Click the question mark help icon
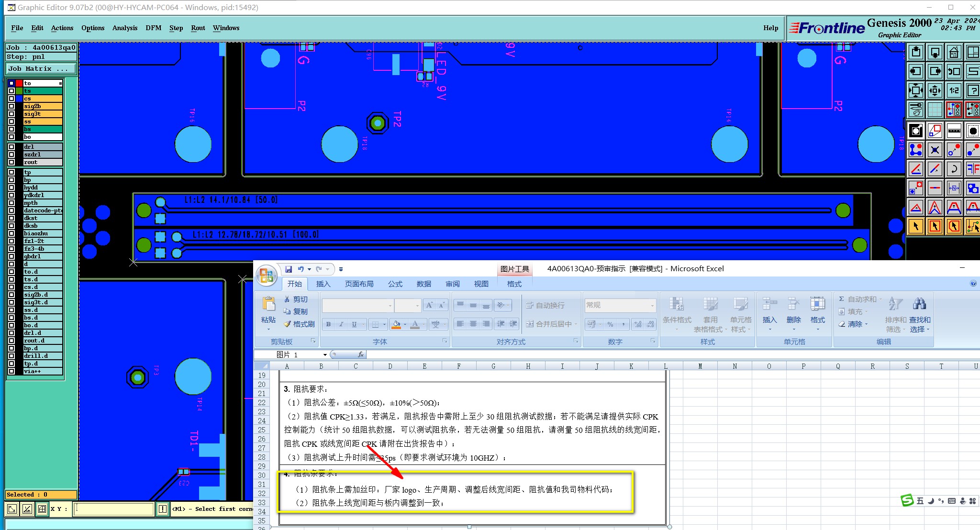 [x=972, y=90]
